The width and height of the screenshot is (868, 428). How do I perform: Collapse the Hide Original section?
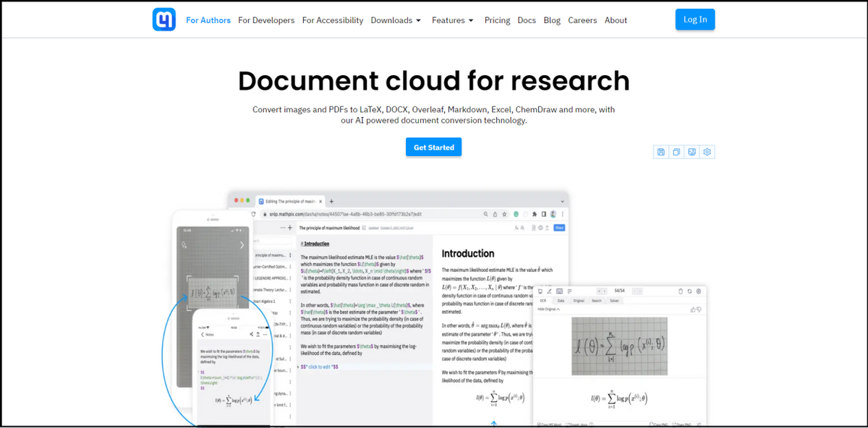click(549, 309)
